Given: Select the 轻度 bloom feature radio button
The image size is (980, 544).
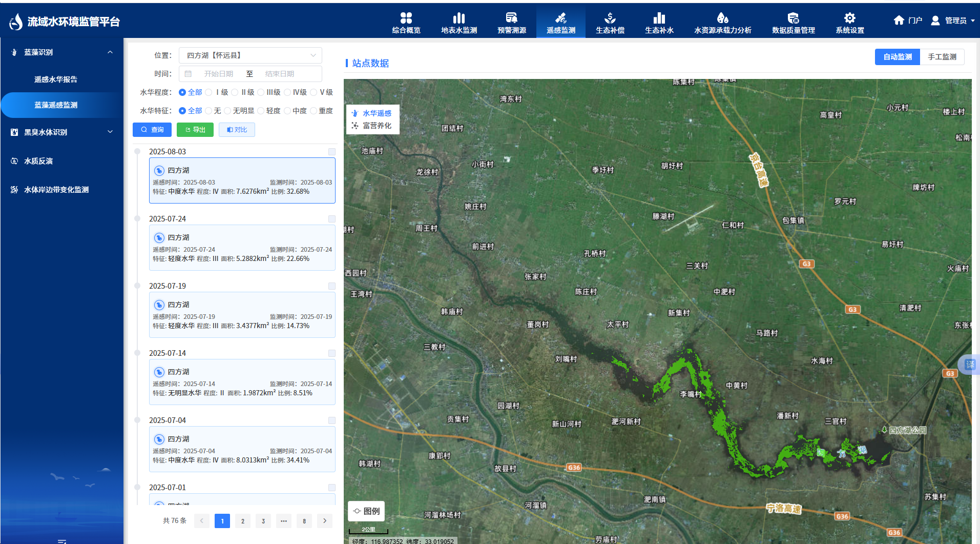Looking at the screenshot, I should tap(261, 111).
